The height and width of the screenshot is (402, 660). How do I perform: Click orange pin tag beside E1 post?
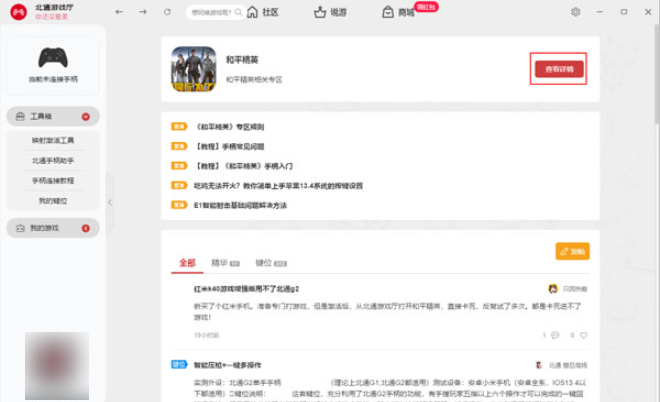pyautogui.click(x=179, y=205)
